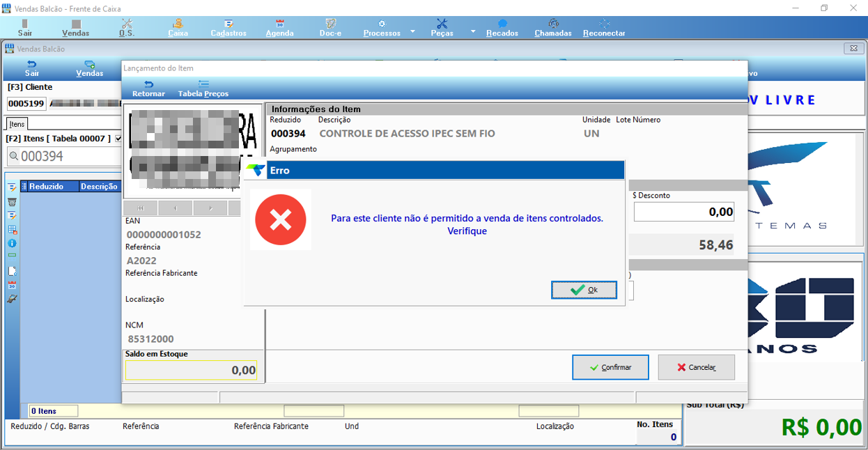Click the trash icon in the items sidebar
The image size is (868, 450).
click(13, 201)
